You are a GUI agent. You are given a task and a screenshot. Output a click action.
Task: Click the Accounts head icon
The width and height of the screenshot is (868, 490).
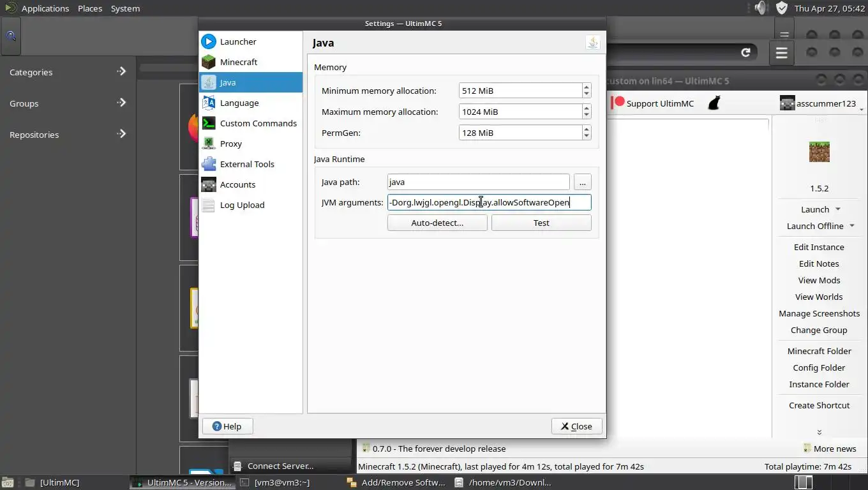(209, 184)
